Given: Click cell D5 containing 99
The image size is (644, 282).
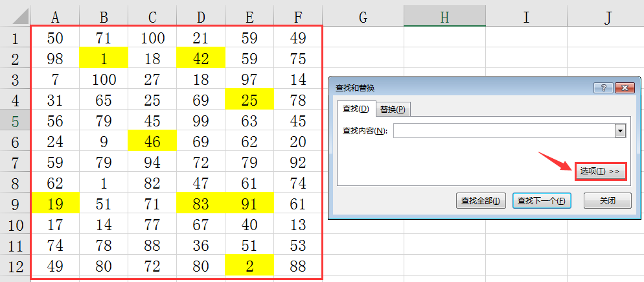Looking at the screenshot, I should [201, 121].
